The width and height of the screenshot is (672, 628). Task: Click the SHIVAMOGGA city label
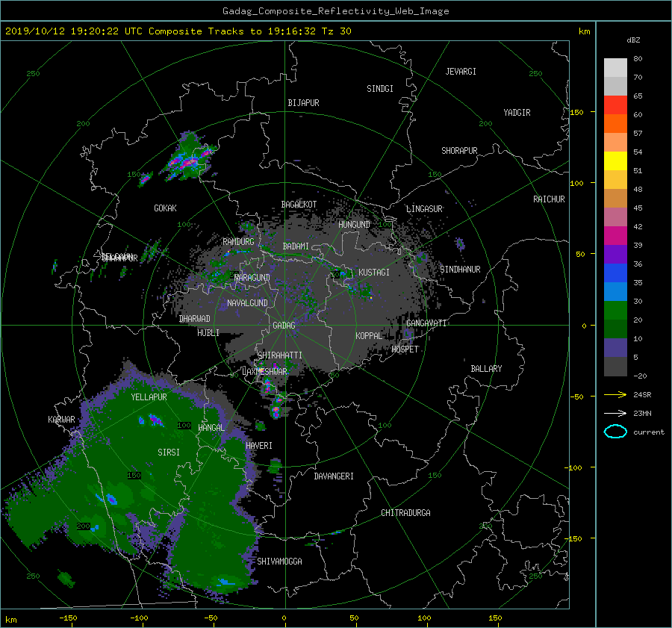[x=279, y=562]
